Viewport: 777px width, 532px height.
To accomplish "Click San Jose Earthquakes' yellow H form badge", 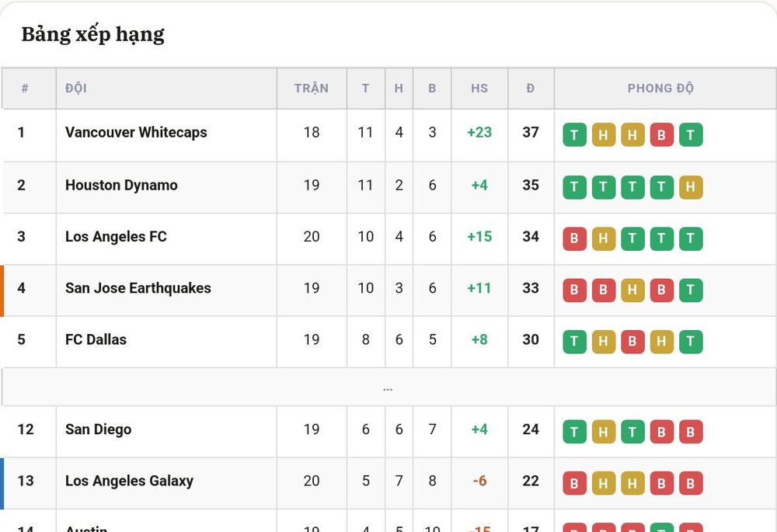I will tap(632, 290).
